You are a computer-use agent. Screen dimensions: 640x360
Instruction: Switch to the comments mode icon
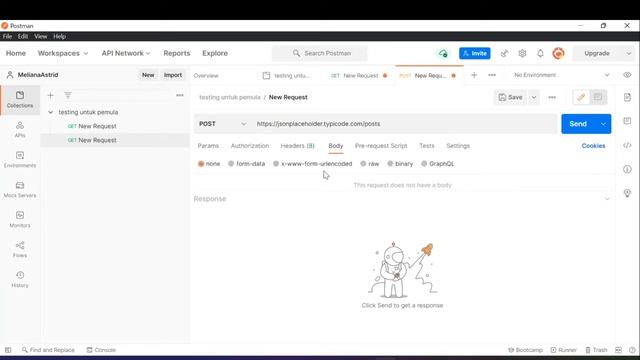(598, 97)
